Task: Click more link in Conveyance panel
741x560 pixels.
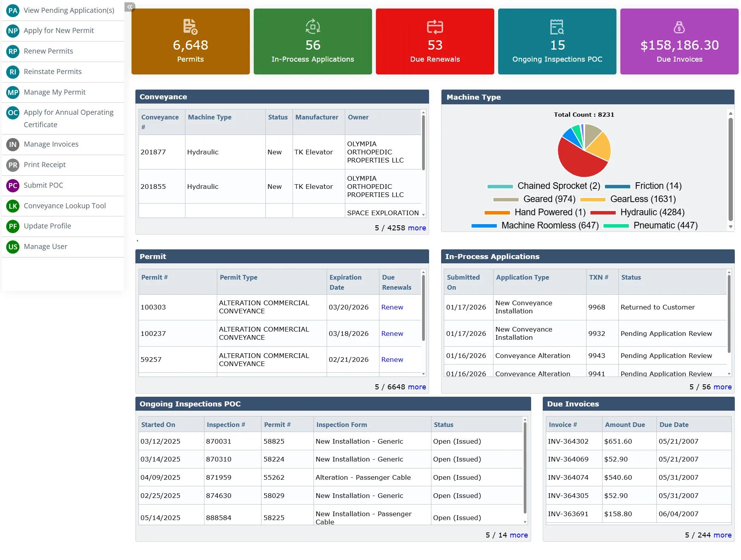Action: (x=417, y=228)
